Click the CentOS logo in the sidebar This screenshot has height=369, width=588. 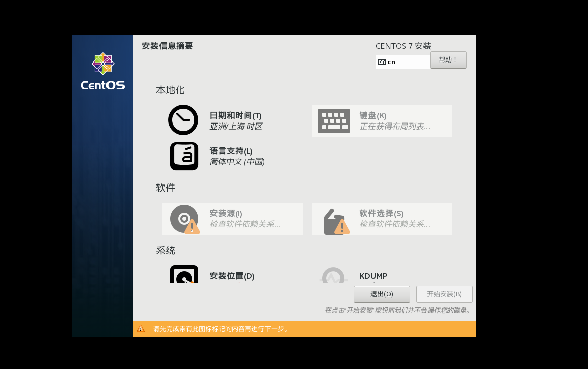[x=103, y=72]
